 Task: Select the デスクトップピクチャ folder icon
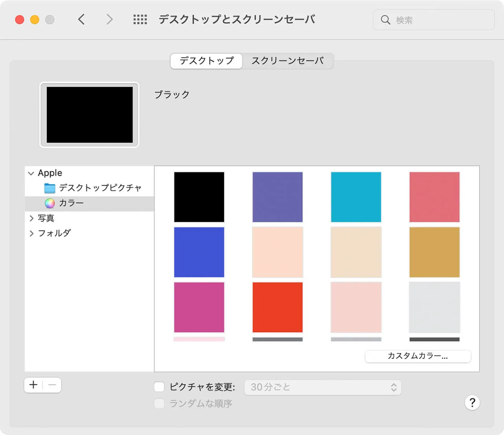pyautogui.click(x=50, y=188)
